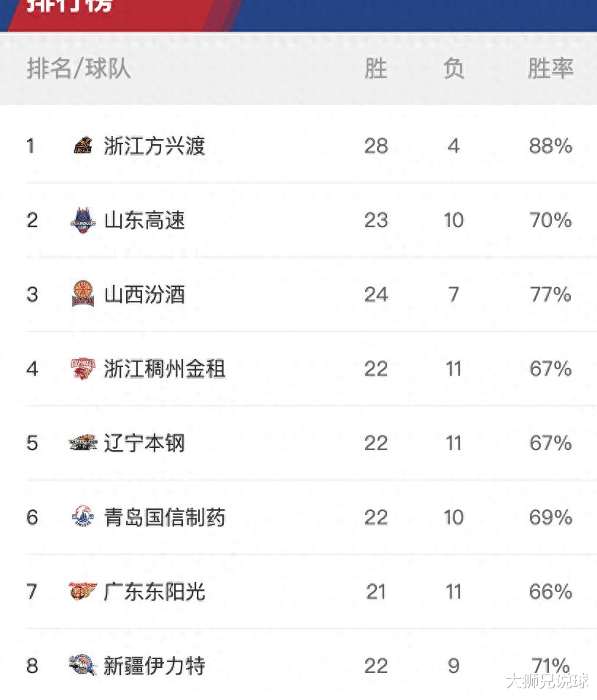Click the 辽宁本钢 team logo
Viewport: 597px width, 700px height.
coord(83,443)
